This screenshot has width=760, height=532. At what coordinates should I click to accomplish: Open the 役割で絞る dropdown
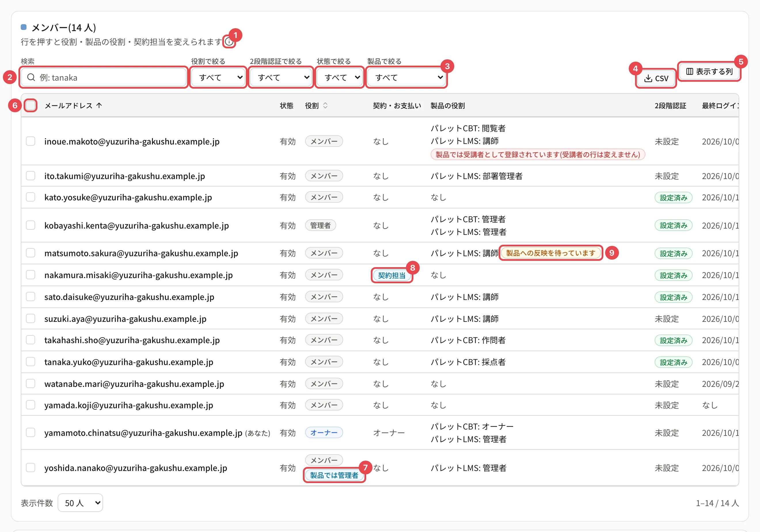(219, 77)
